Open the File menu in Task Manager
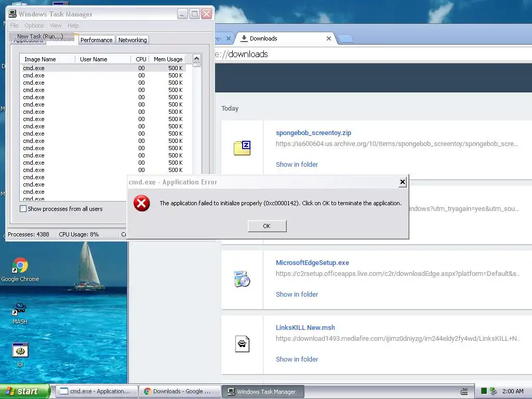Image resolution: width=532 pixels, height=399 pixels. (x=14, y=25)
